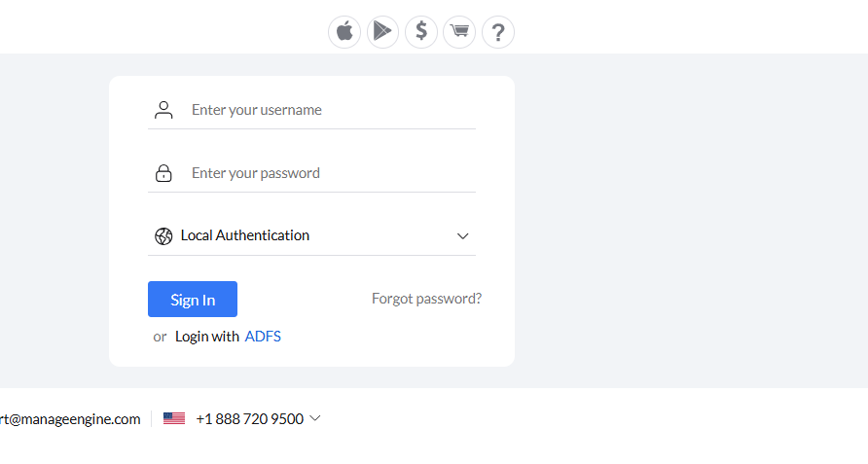Open the shopping cart icon
Image resolution: width=868 pixels, height=464 pixels.
pyautogui.click(x=459, y=31)
